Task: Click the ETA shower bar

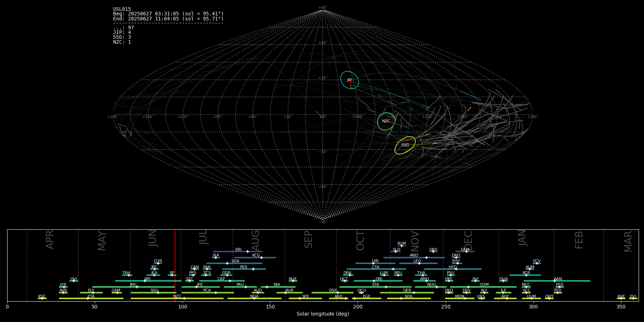Action: pos(91,298)
